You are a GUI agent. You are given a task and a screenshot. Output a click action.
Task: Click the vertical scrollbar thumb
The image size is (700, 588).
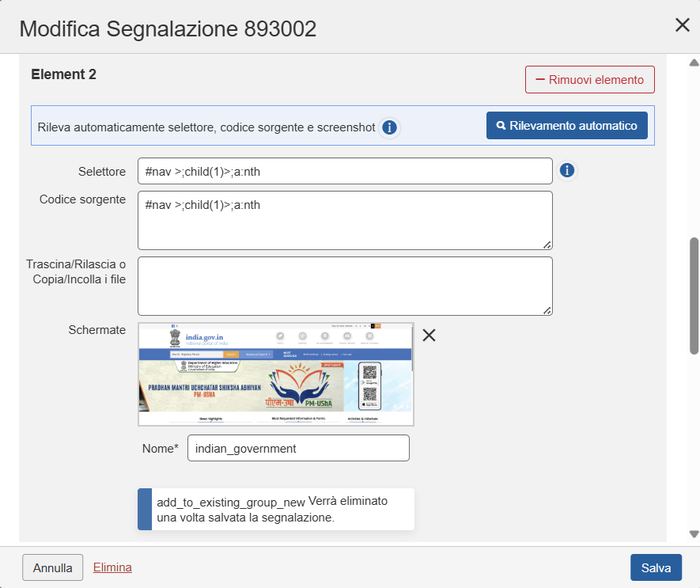click(694, 294)
